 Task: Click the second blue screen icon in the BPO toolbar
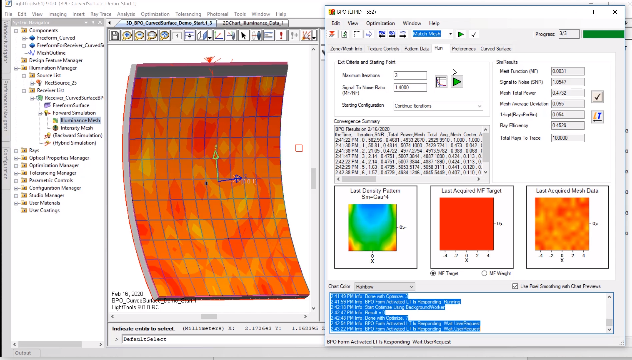(392, 34)
